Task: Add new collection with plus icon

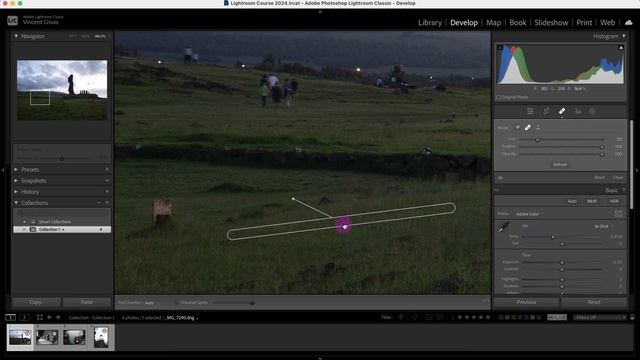Action: point(107,202)
